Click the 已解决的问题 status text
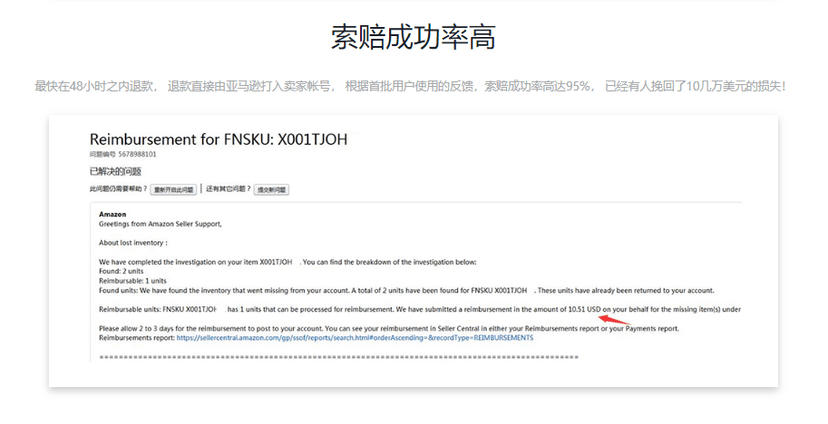The height and width of the screenshot is (424, 828). [x=115, y=172]
